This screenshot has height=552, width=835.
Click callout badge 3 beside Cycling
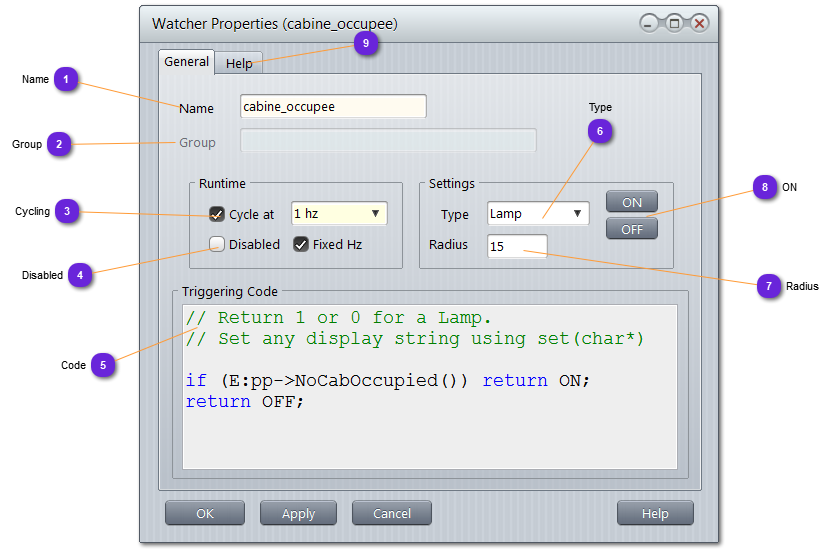[67, 211]
